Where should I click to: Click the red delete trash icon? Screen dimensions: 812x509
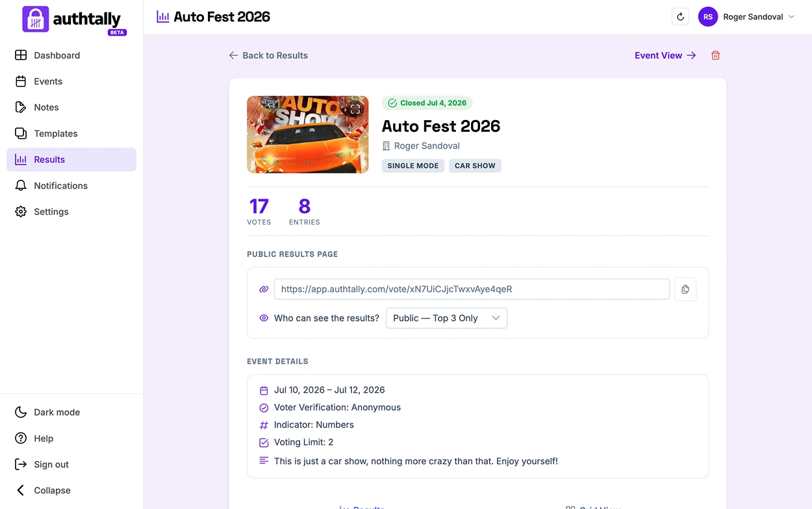(715, 55)
